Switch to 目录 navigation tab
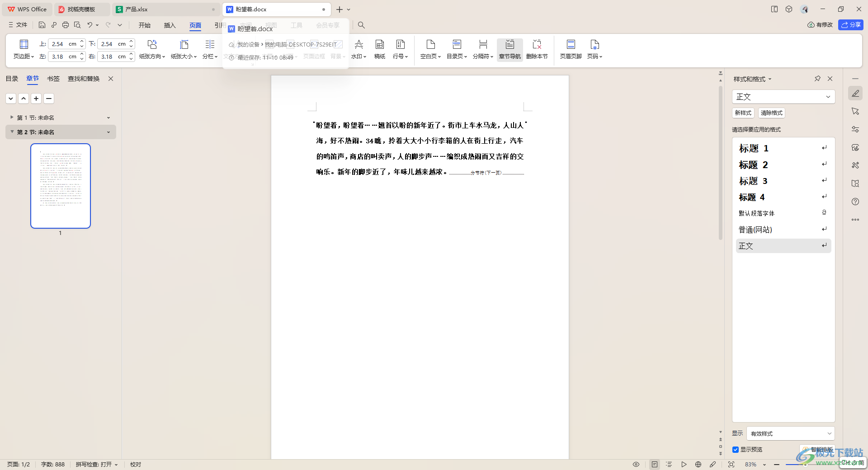Screen dimensions: 868x470 pyautogui.click(x=12, y=79)
